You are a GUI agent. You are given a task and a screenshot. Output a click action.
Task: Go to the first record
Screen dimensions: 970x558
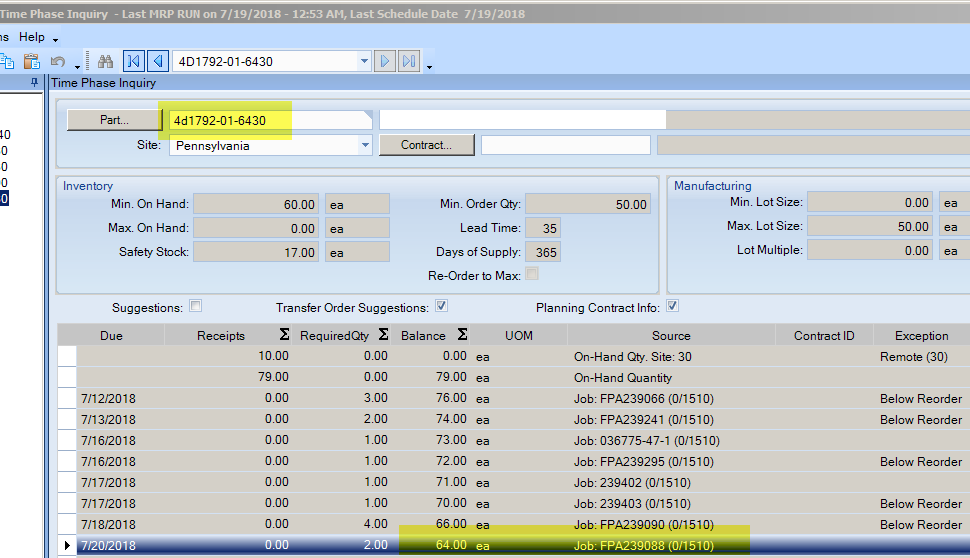(x=132, y=62)
